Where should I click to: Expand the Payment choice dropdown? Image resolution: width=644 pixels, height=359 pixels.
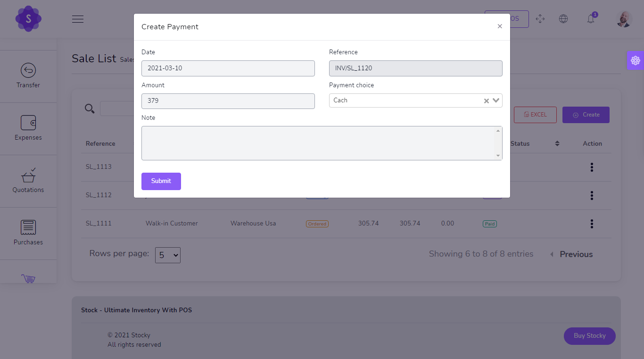click(x=495, y=100)
